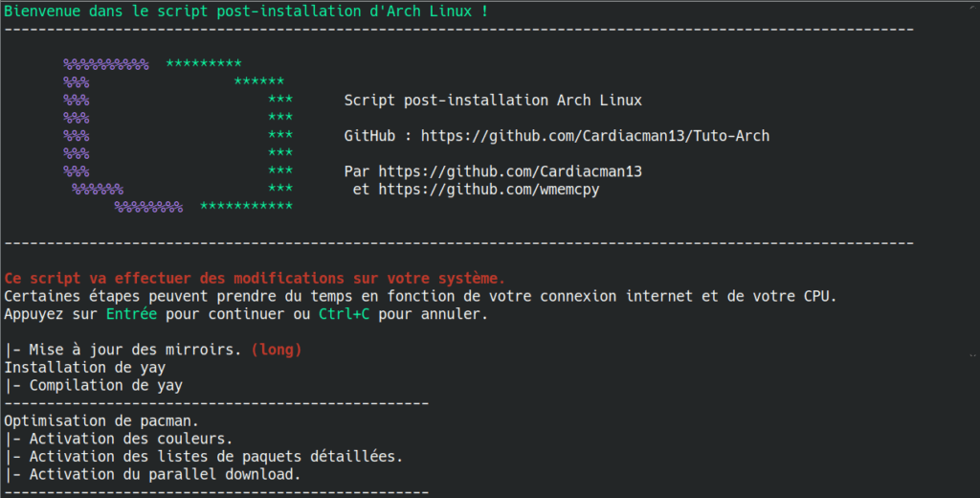
Task: Click the 'Installation de yay' line
Action: click(x=85, y=368)
